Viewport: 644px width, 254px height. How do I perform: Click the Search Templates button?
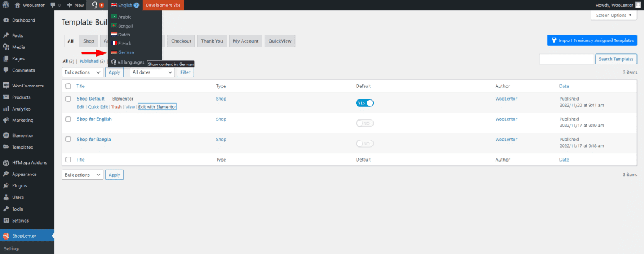tap(616, 59)
